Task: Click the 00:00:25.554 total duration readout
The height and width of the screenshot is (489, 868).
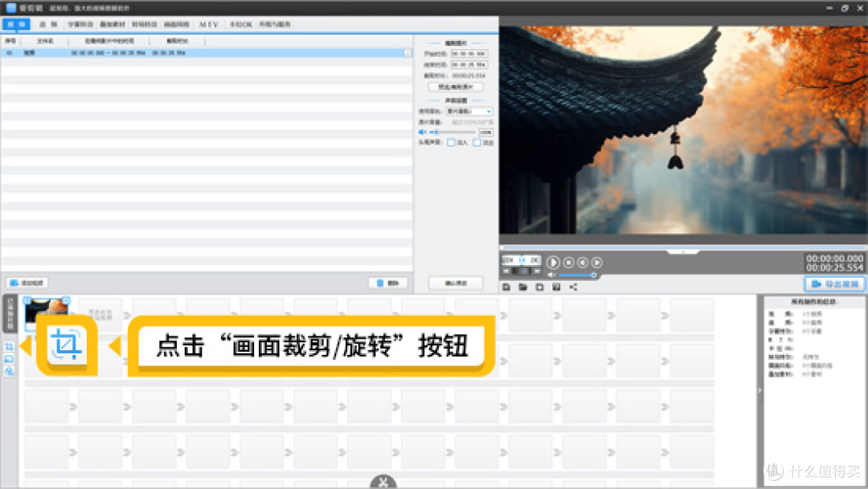Action: (834, 267)
